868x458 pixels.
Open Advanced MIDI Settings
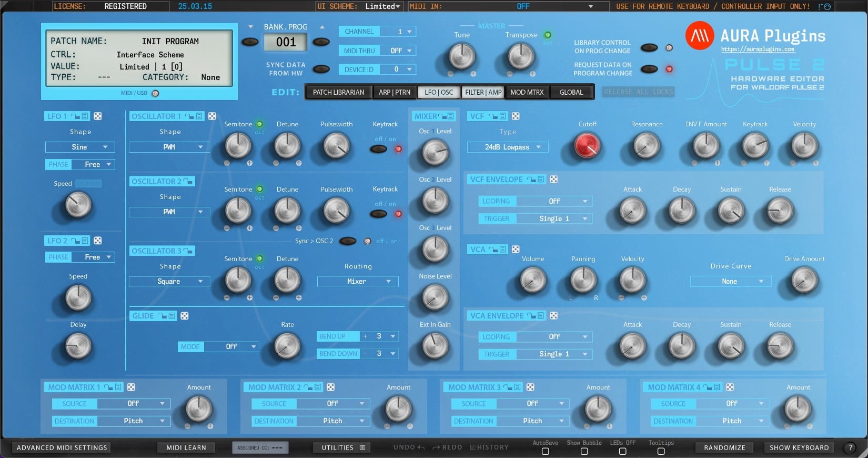click(x=62, y=448)
